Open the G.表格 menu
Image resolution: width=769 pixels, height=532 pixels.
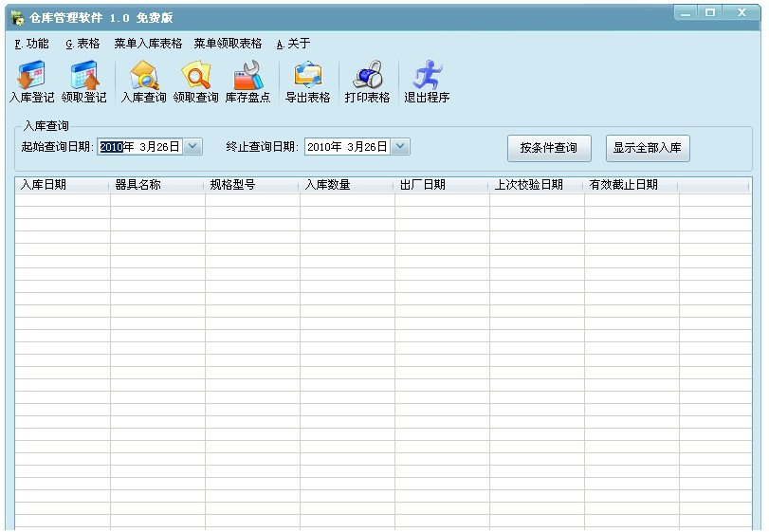pos(82,44)
